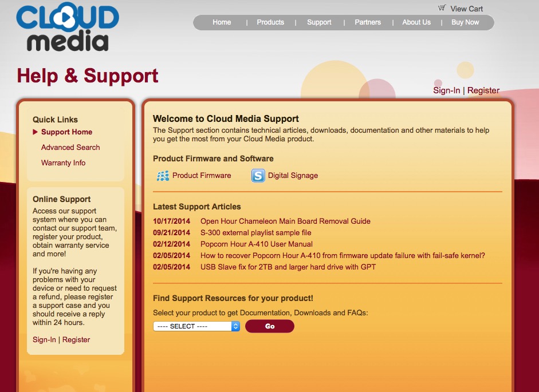This screenshot has height=392, width=539.
Task: Click the shopping cart icon
Action: click(442, 8)
